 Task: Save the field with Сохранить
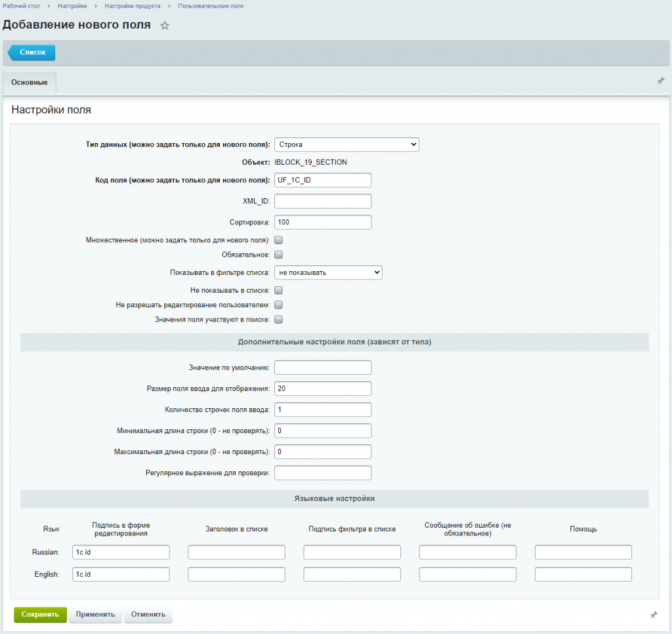click(x=40, y=614)
